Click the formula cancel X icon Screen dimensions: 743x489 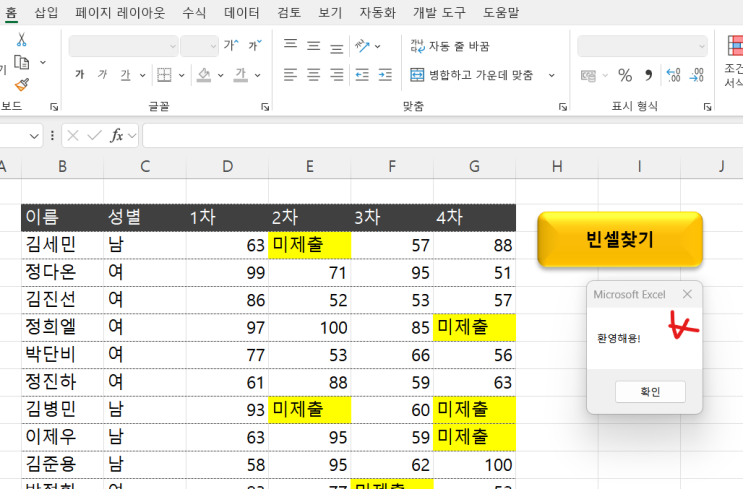73,136
